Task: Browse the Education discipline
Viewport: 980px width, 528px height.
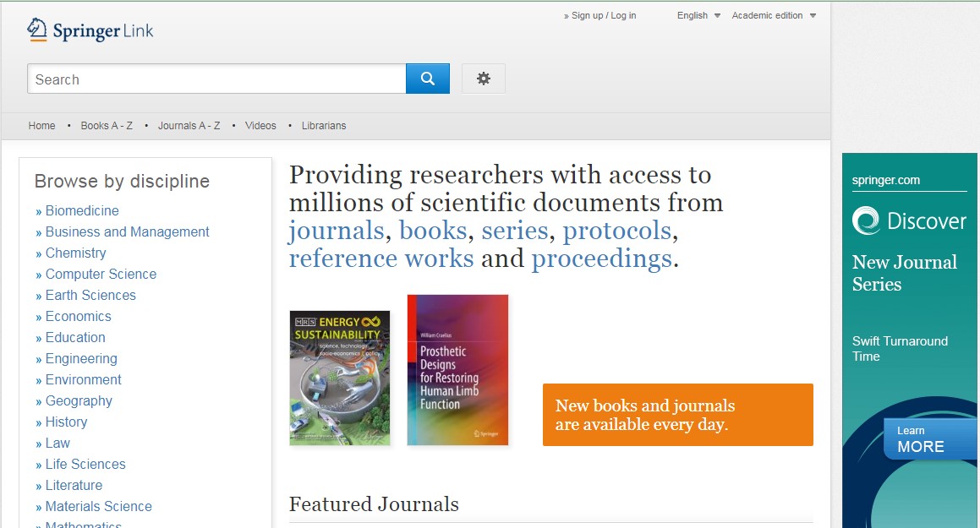Action: tap(75, 338)
